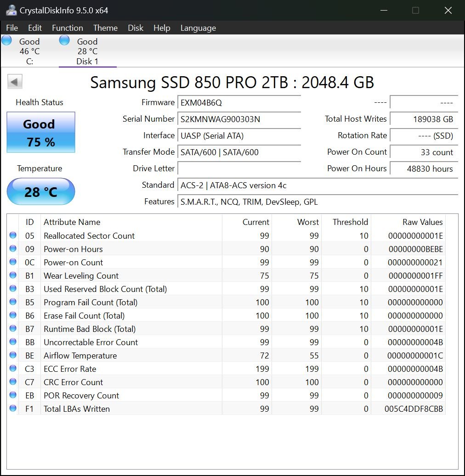Switch to the C: drive tab
465x476 pixels.
(x=29, y=51)
